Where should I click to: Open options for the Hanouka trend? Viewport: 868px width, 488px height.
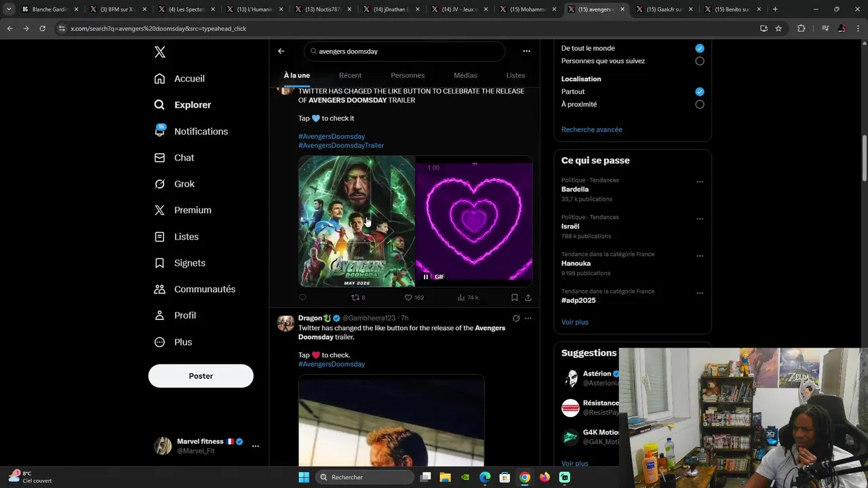(700, 256)
